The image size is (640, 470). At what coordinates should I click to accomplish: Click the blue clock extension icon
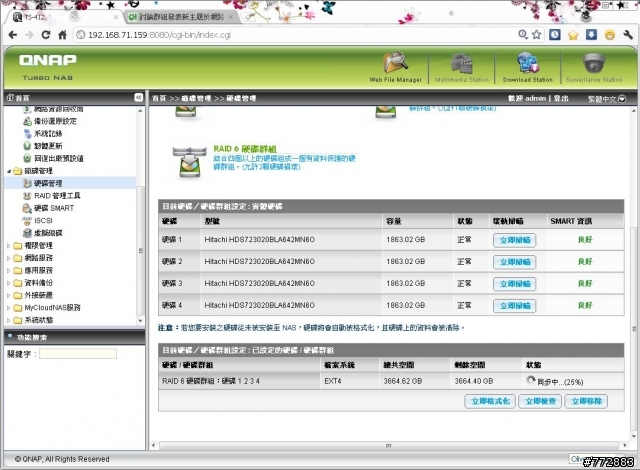[555, 35]
